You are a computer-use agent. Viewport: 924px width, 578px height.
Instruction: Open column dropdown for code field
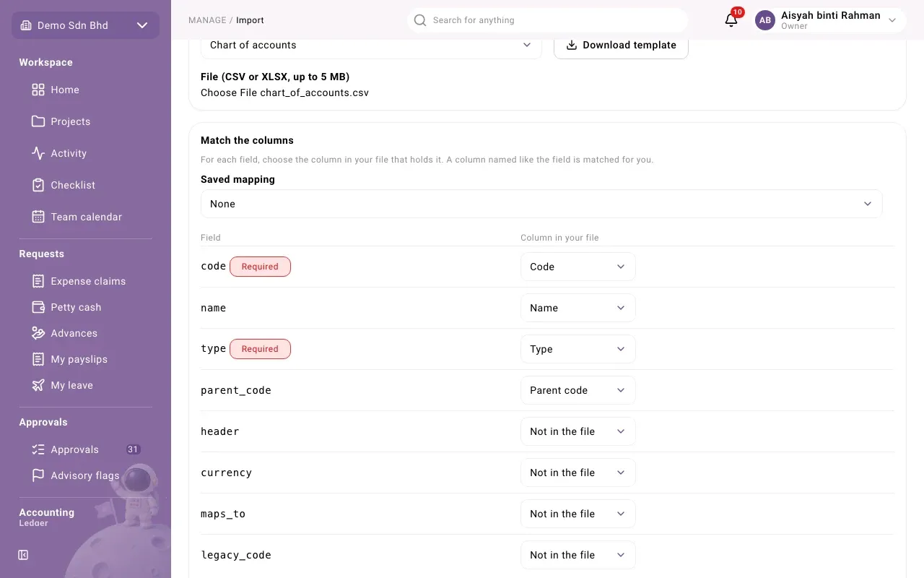[578, 267]
